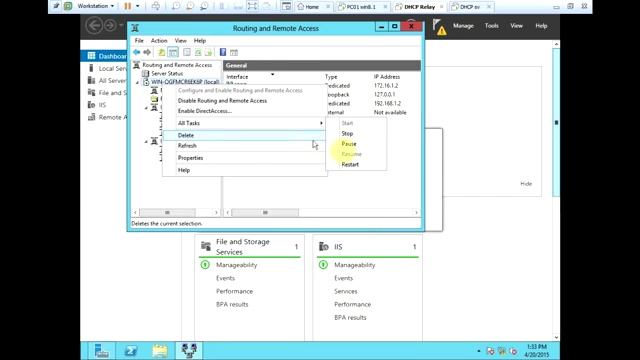Click the console tree horizontal scrollbar thumb
The width and height of the screenshot is (640, 360).
point(167,213)
